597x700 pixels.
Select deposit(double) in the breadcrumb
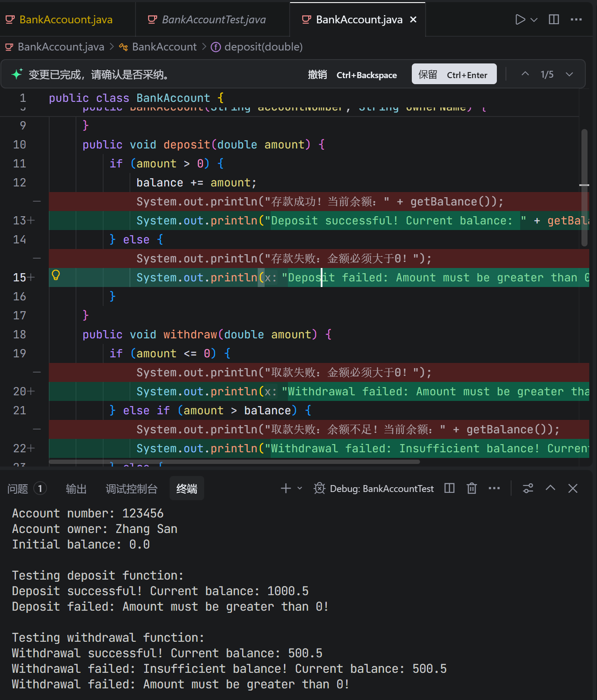click(x=263, y=47)
